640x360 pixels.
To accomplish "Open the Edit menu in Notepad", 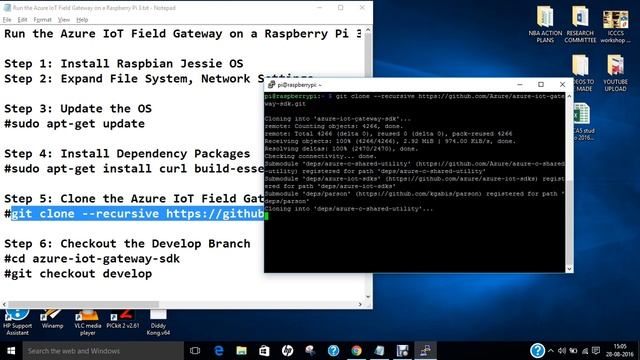I will [22, 20].
